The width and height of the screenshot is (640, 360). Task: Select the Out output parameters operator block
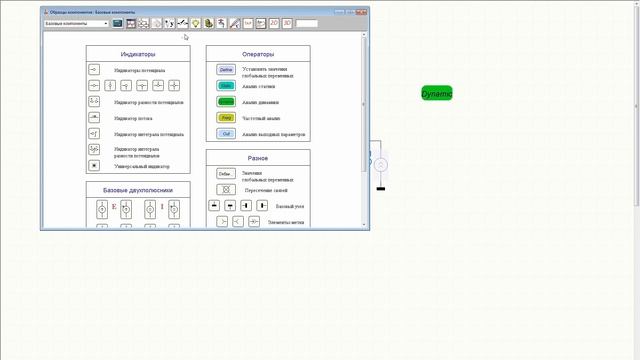tap(226, 133)
